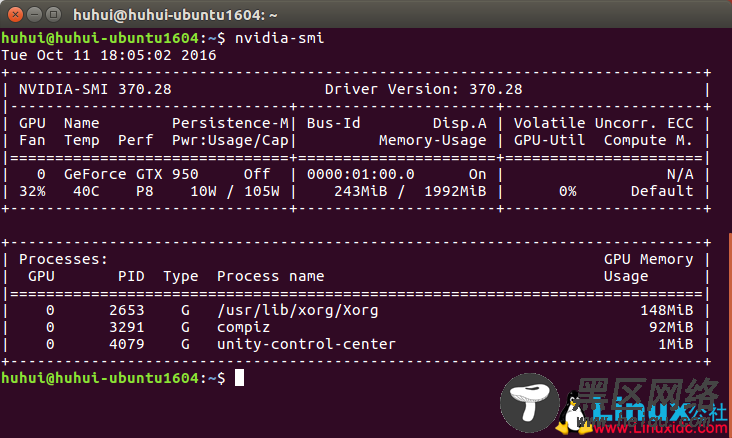
Task: Click the date line Tue Oct 11 18:05:02 2016
Action: coord(109,55)
